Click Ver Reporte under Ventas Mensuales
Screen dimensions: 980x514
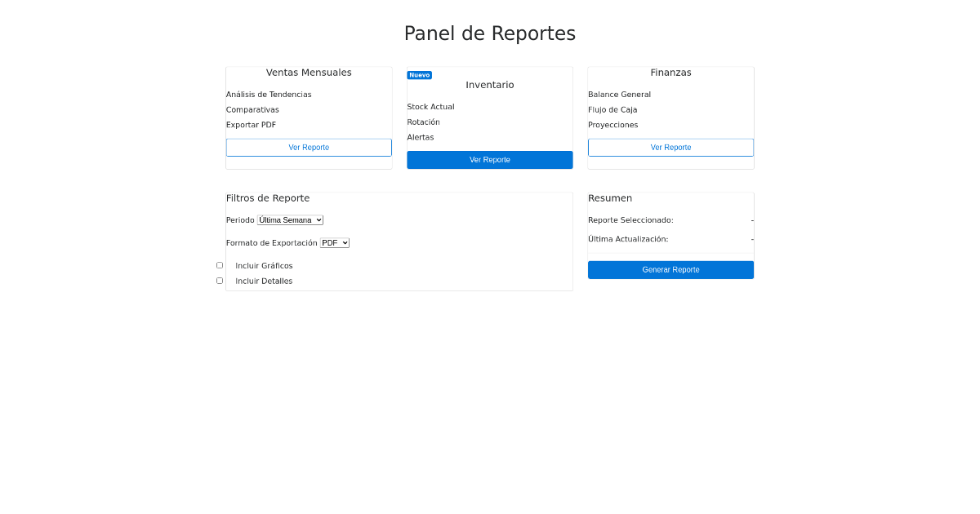point(309,148)
